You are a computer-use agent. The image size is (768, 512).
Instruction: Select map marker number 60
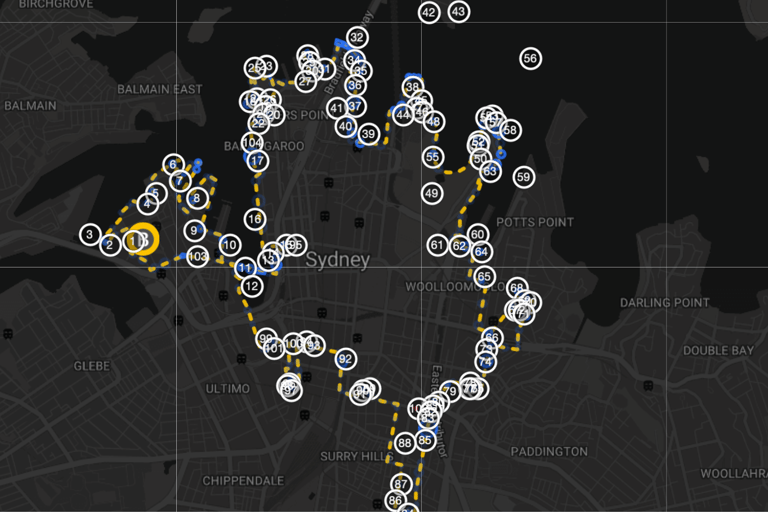(x=478, y=234)
